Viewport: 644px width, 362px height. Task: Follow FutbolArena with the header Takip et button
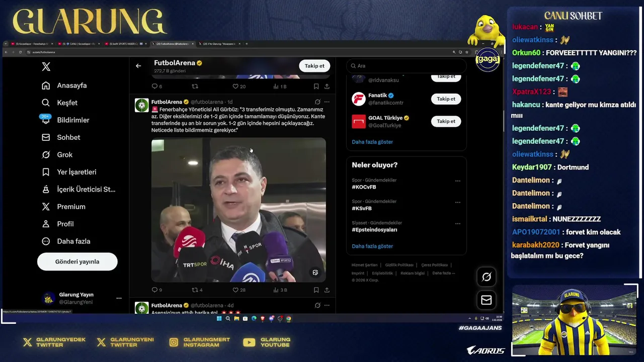(x=314, y=66)
